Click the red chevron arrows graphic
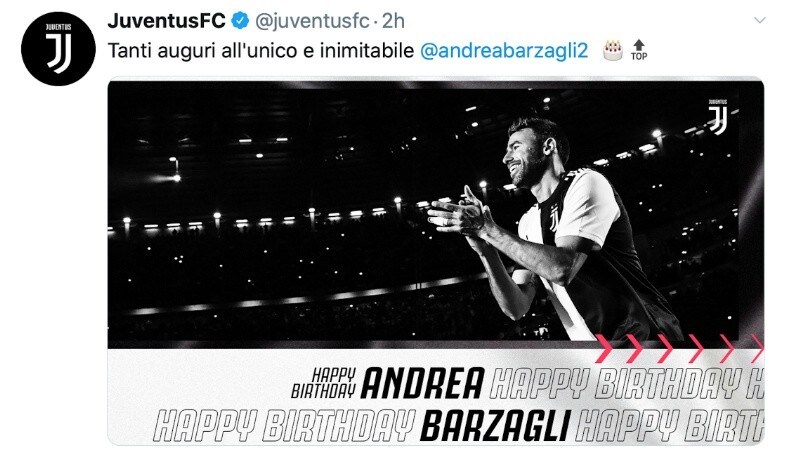The width and height of the screenshot is (810, 457). [x=679, y=348]
